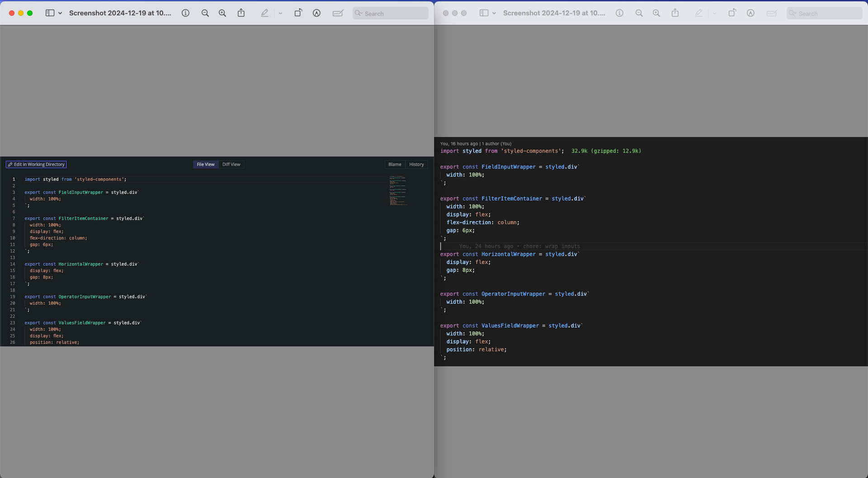Image resolution: width=868 pixels, height=478 pixels.
Task: Focus the Search field in left window
Action: coord(390,13)
